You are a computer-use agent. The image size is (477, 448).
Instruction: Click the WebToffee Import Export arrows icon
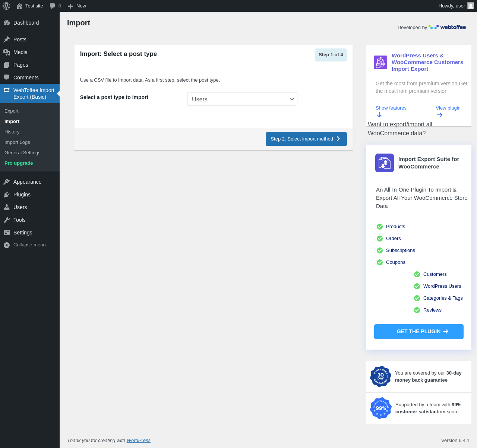click(x=7, y=90)
